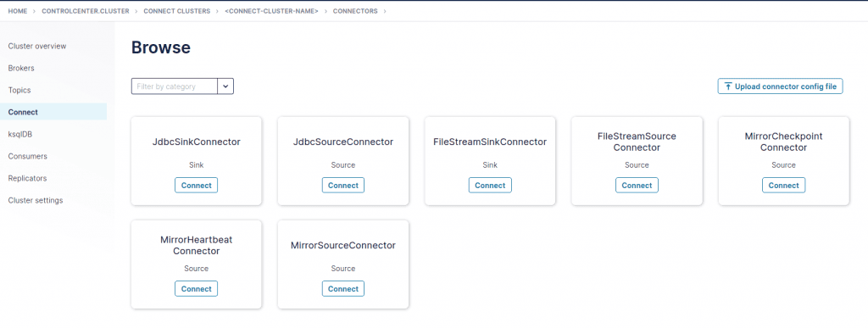Go to Brokers in sidebar
Viewport: 868px width, 328px height.
click(21, 68)
